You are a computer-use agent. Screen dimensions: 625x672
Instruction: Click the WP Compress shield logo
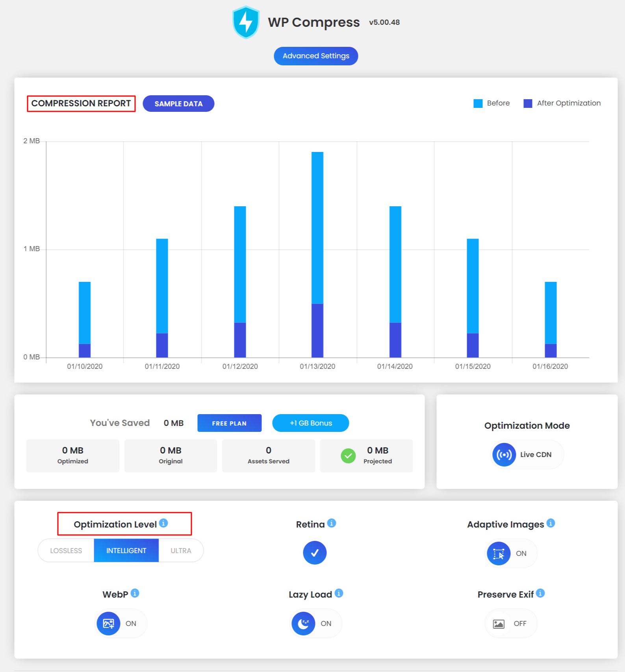[x=246, y=22]
